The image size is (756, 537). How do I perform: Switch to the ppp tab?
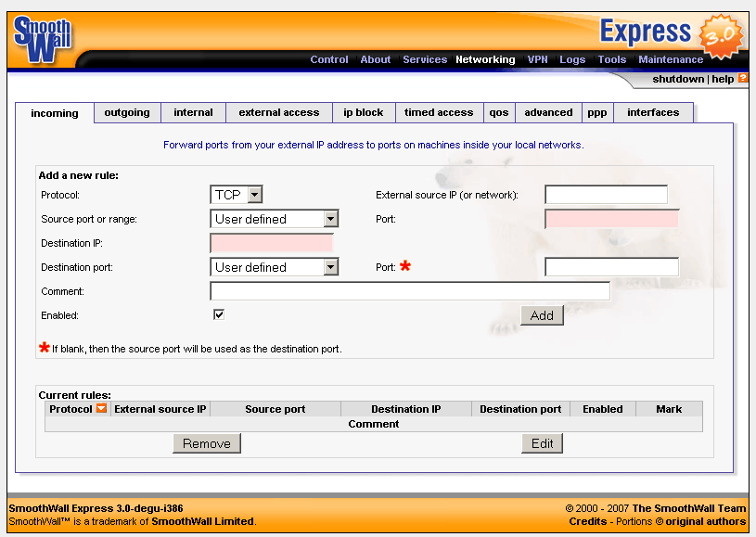597,112
